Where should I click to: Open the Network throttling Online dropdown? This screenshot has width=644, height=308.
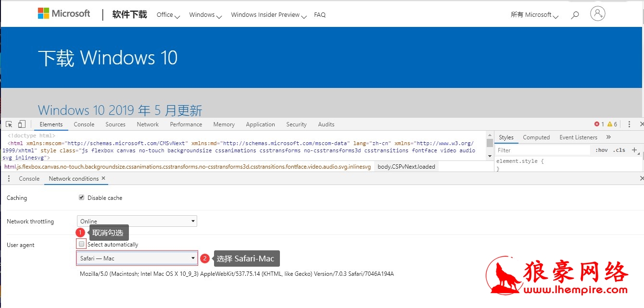pos(137,221)
